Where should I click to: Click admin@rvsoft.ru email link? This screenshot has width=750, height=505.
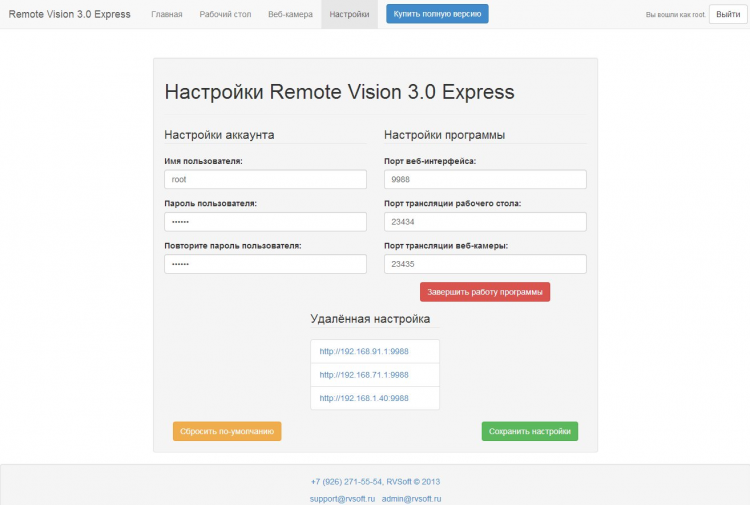(x=411, y=499)
